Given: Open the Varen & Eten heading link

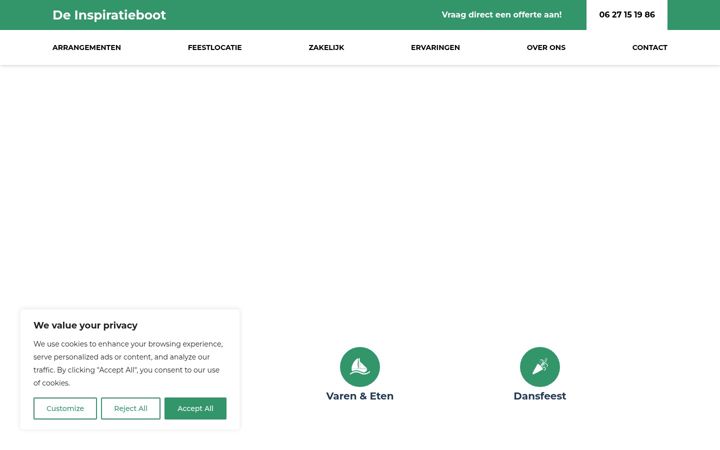Looking at the screenshot, I should pyautogui.click(x=360, y=396).
